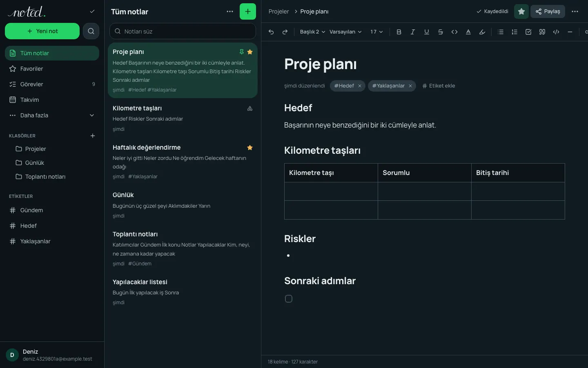Toggle favorite star in the editor header

pos(521,11)
